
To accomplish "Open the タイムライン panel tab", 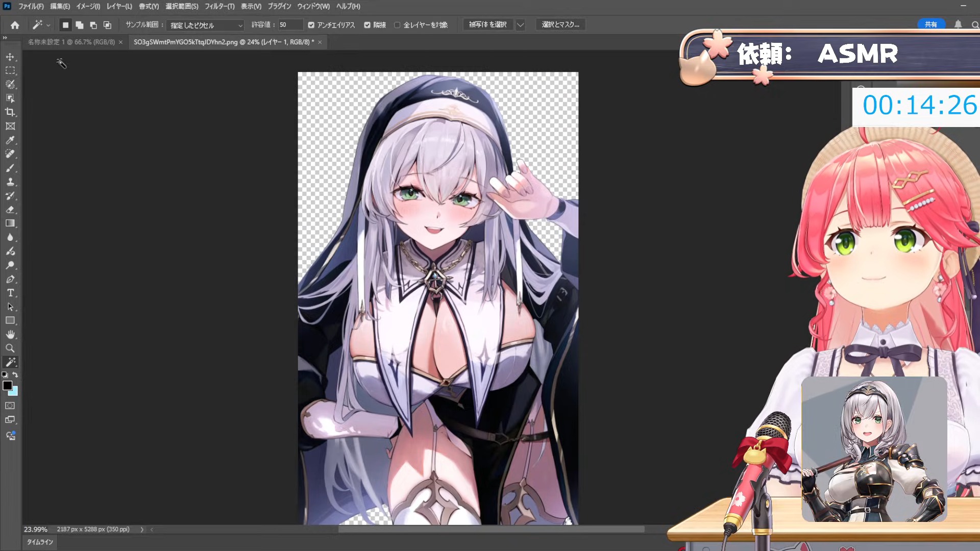I will [40, 542].
